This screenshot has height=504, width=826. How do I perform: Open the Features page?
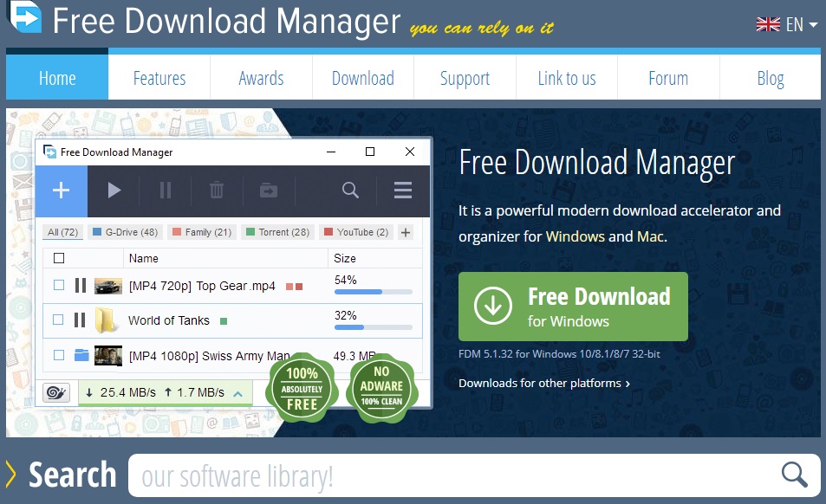click(x=159, y=78)
